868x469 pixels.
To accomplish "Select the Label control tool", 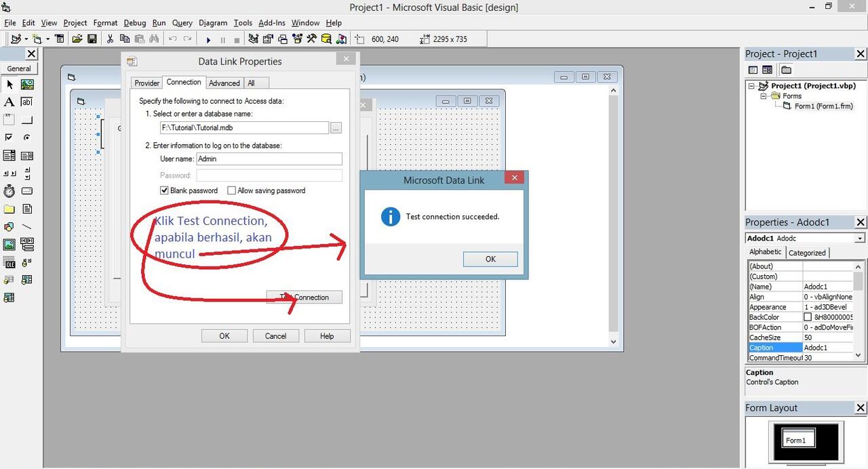I will coord(9,102).
